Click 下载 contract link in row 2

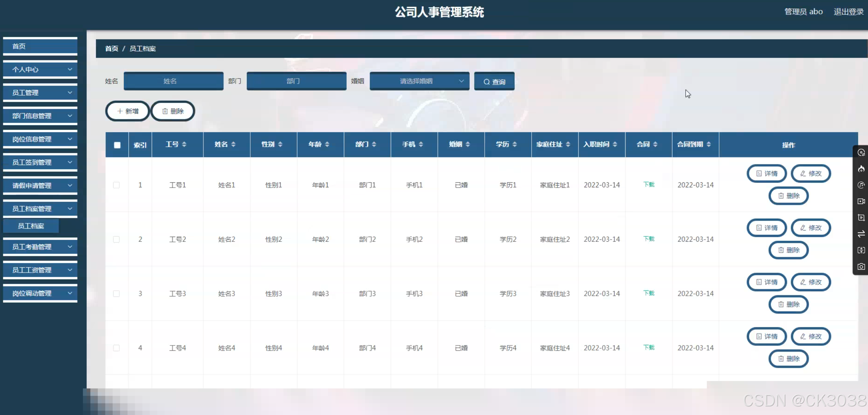click(648, 239)
